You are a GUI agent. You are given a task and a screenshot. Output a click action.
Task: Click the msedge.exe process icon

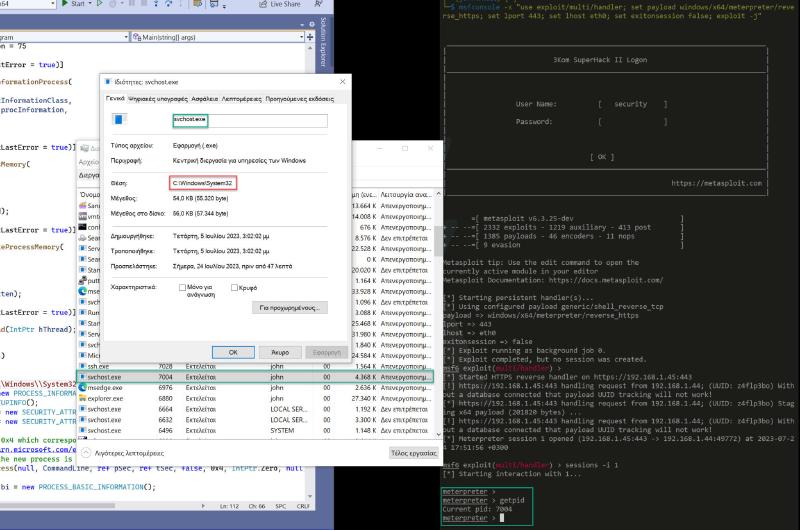tap(83, 388)
